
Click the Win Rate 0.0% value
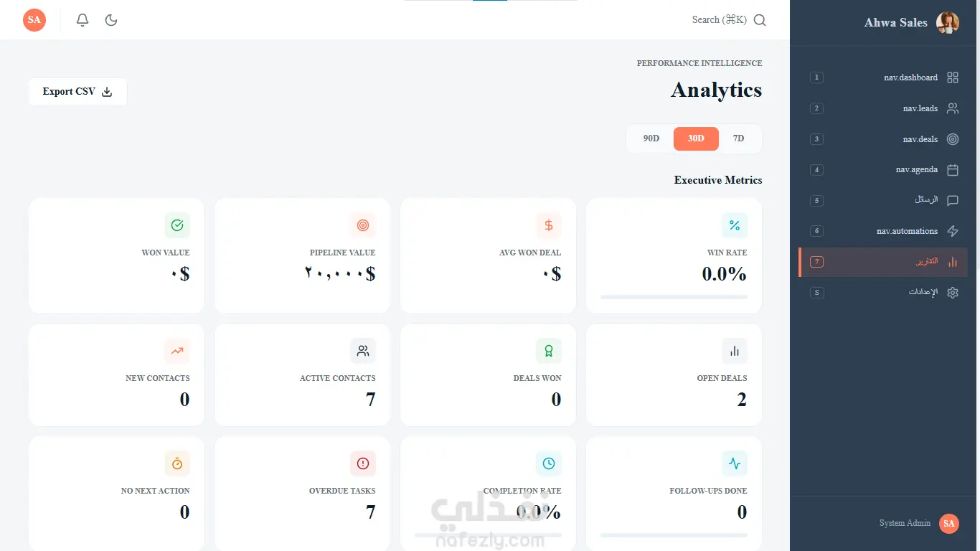(x=725, y=274)
